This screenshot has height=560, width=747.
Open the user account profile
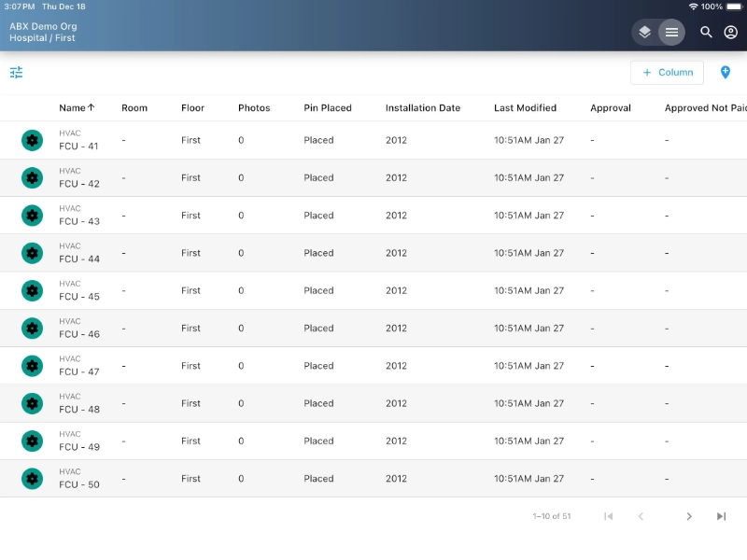731,32
